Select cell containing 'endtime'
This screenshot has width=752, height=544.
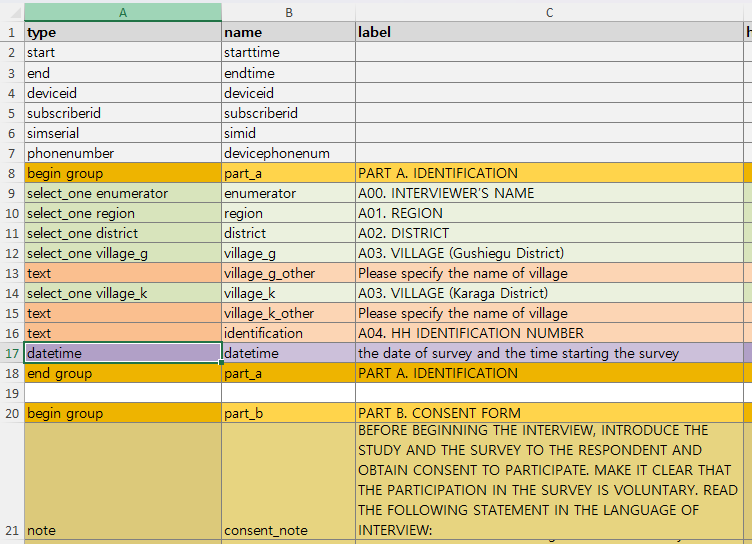pos(289,73)
